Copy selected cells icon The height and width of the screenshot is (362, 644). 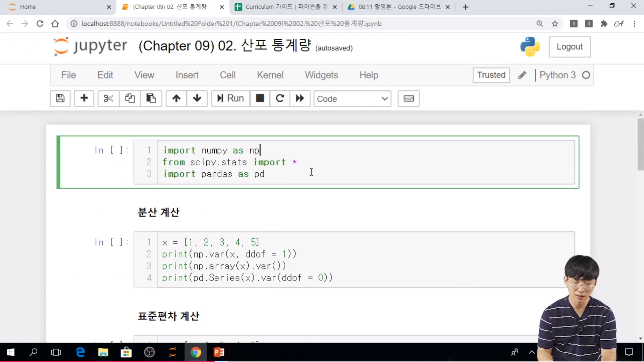coord(130,98)
